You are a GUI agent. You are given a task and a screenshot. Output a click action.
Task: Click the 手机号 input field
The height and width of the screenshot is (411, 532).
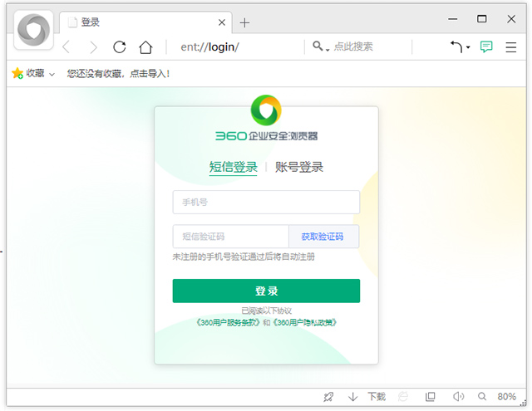(266, 202)
